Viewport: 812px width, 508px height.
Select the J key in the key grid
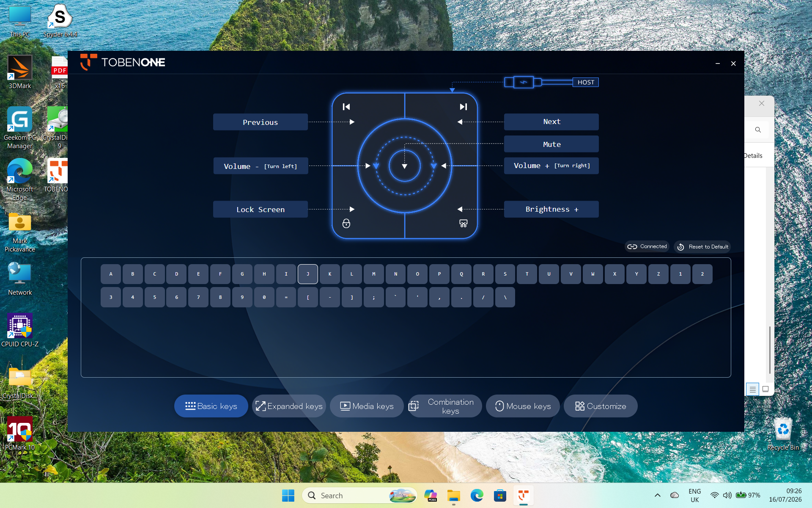[x=308, y=274]
